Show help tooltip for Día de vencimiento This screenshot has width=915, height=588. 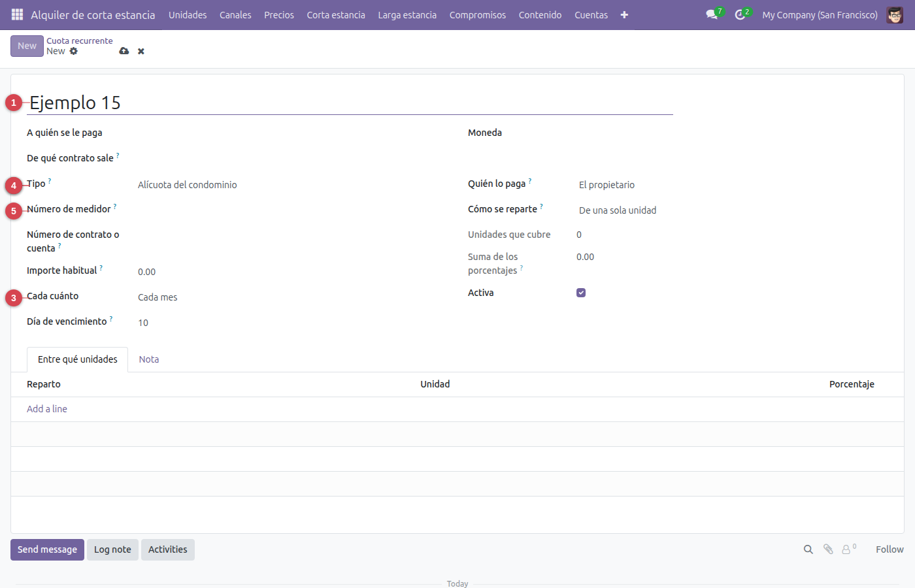[111, 319]
